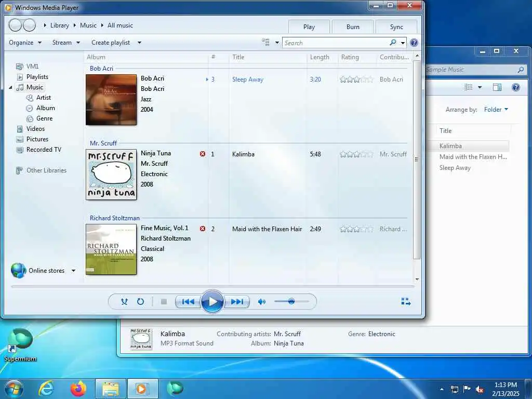
Task: Toggle repeat in Media Player controls
Action: tap(140, 302)
